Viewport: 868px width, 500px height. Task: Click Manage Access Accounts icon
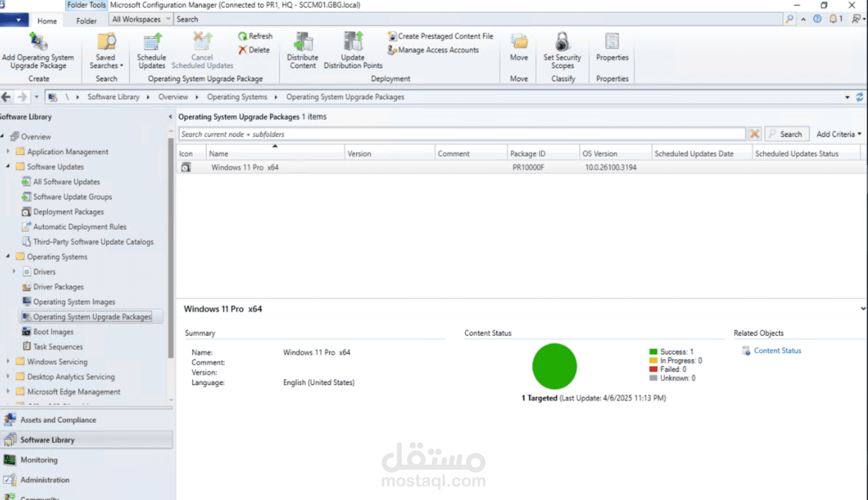(392, 50)
